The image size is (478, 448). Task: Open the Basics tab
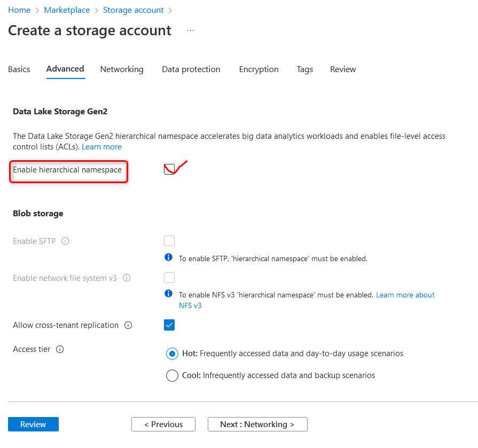pyautogui.click(x=19, y=69)
